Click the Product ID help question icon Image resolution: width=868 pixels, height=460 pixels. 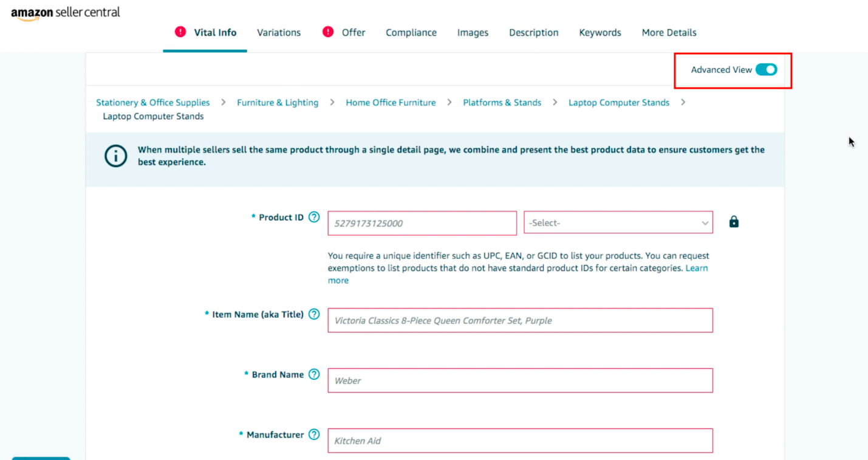coord(314,217)
